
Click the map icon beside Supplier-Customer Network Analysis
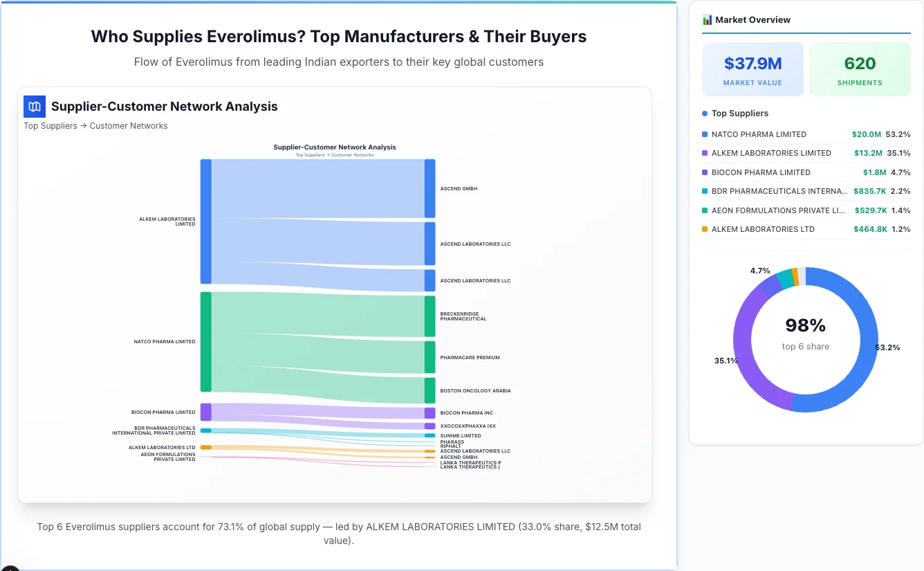(x=34, y=107)
